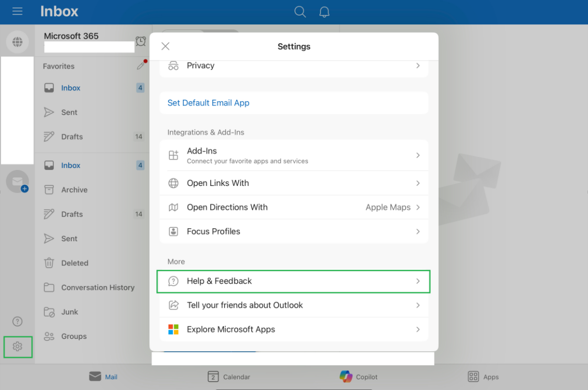
Task: Select the Mail tab
Action: click(x=103, y=377)
